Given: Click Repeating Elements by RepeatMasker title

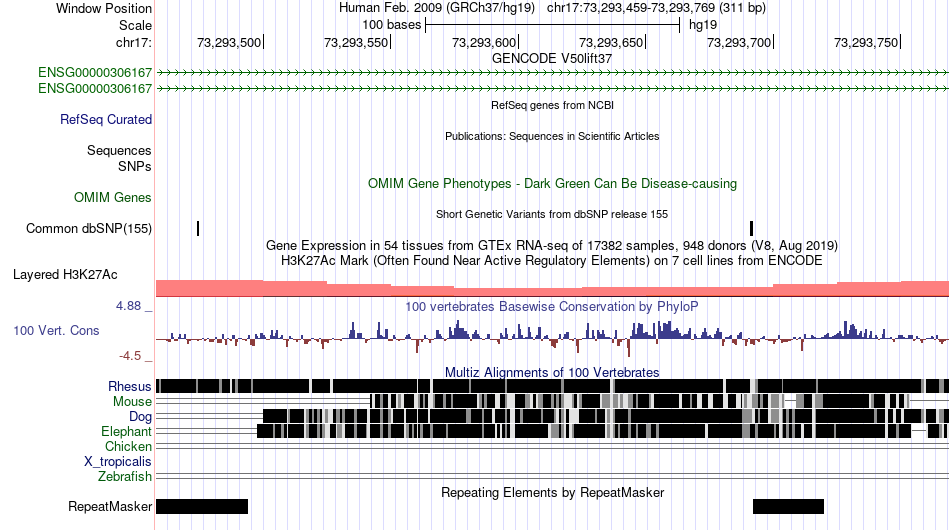Looking at the screenshot, I should 552,492.
